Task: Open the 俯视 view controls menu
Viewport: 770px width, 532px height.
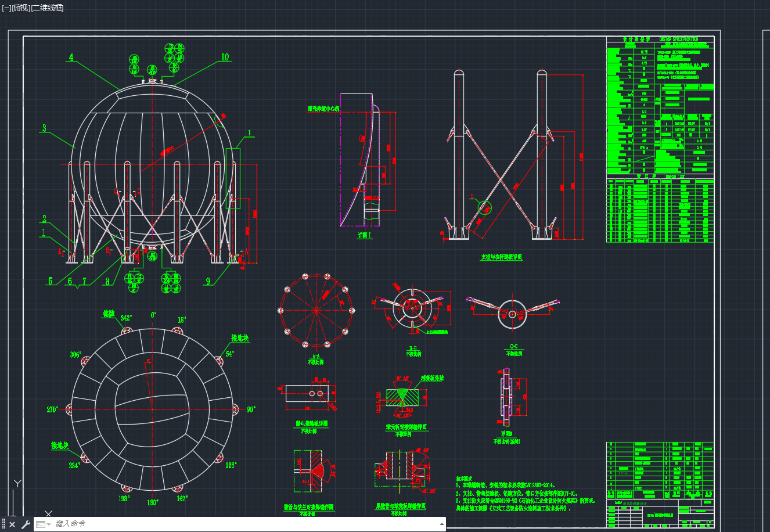Action: click(21, 8)
